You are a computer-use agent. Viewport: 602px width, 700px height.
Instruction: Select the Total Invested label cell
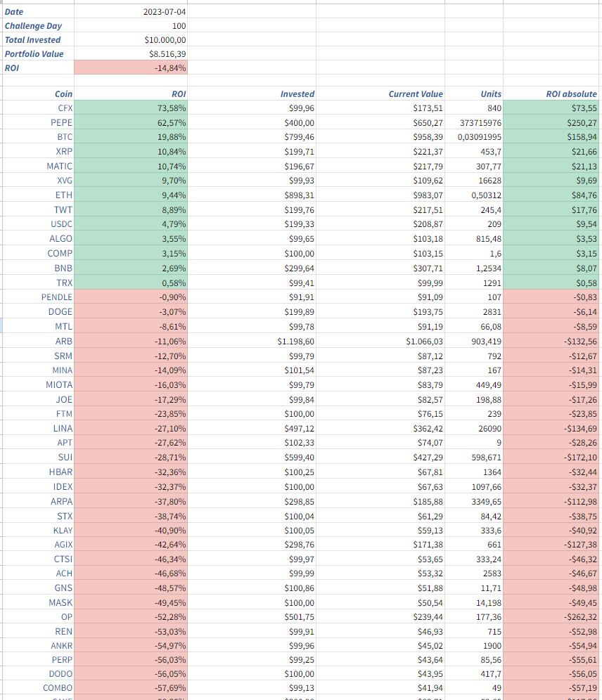[x=39, y=40]
